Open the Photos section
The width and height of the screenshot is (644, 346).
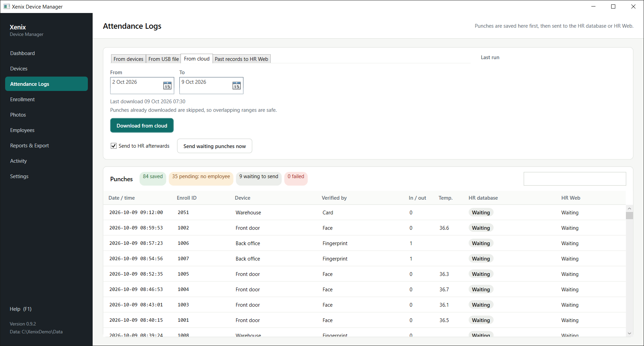46,115
